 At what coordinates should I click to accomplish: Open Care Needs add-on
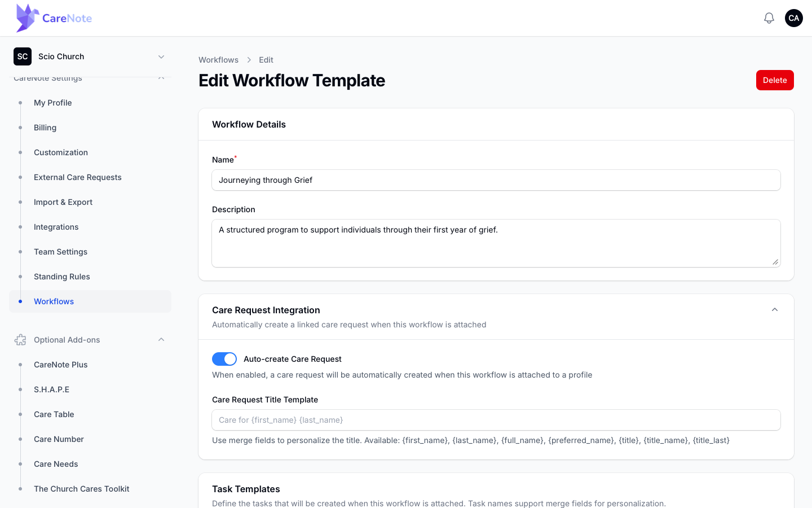click(90, 464)
